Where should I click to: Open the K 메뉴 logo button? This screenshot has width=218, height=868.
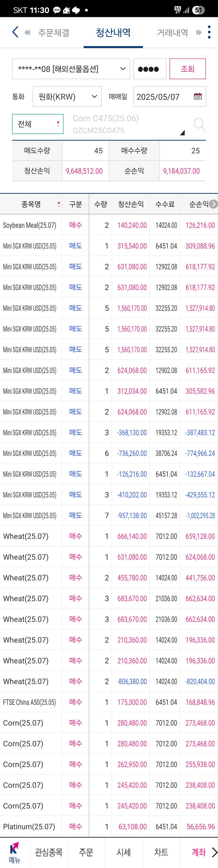pyautogui.click(x=15, y=853)
